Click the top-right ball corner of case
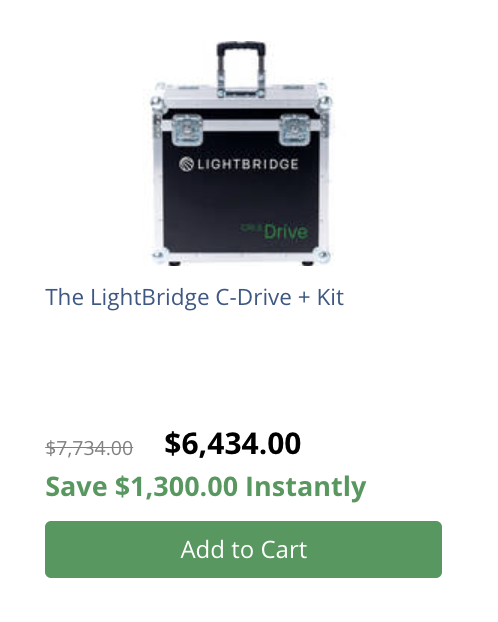 click(x=325, y=102)
